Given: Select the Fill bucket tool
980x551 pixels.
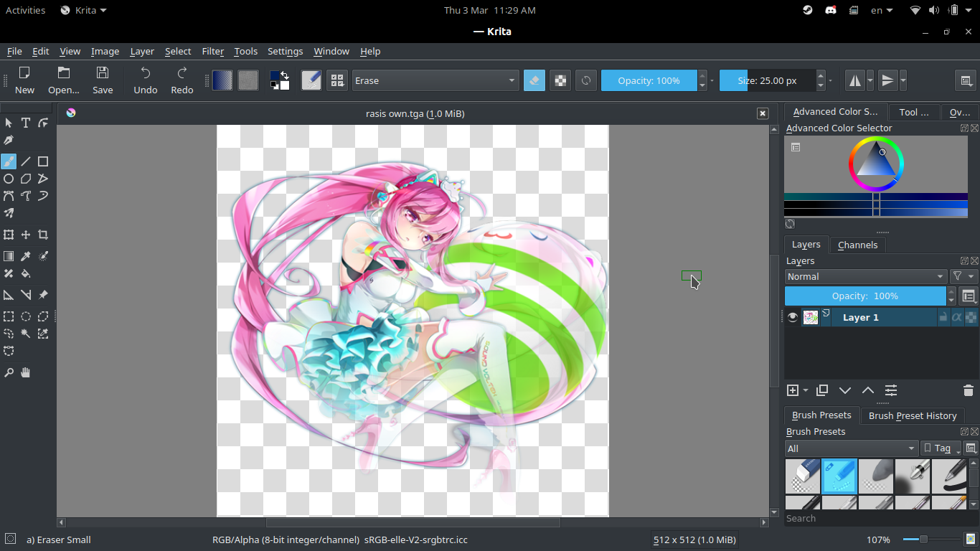Looking at the screenshot, I should (26, 273).
